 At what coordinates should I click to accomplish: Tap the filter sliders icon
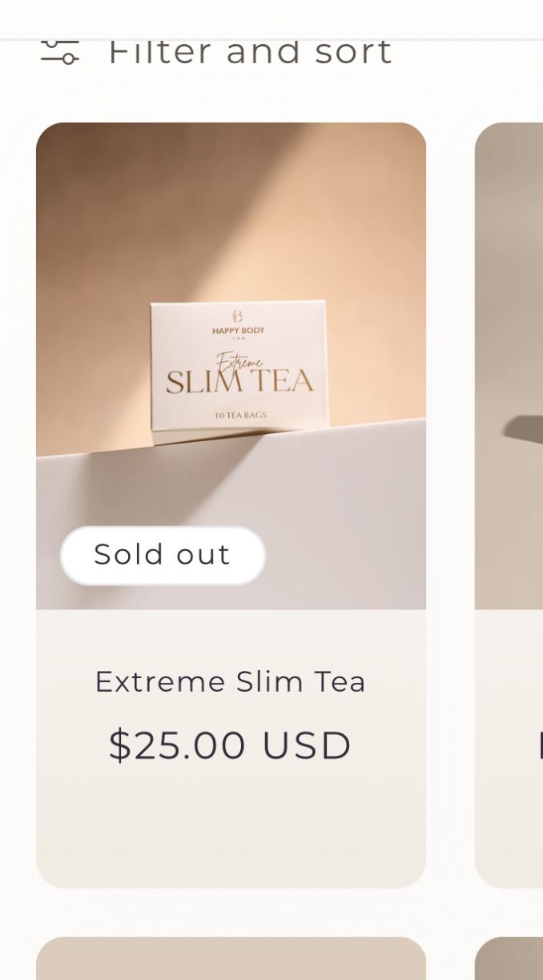click(60, 51)
